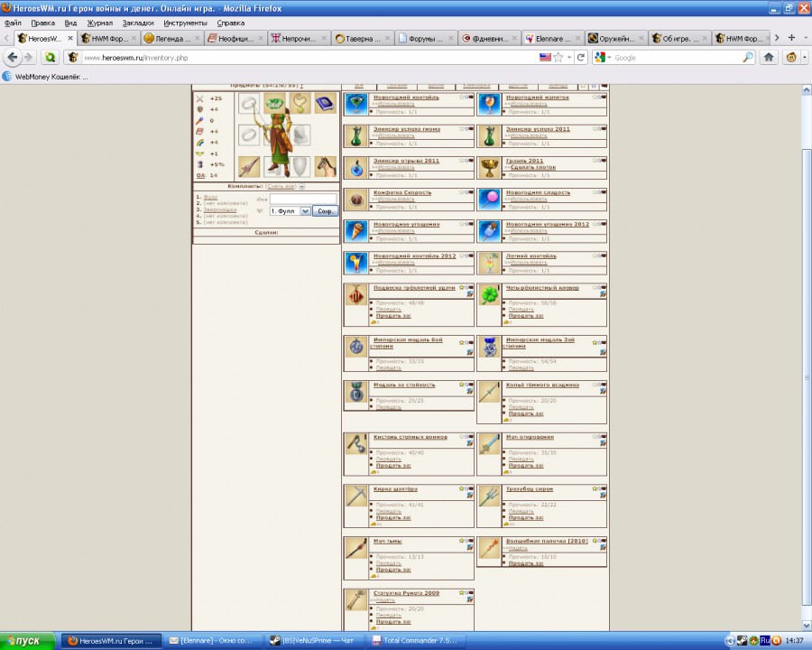Toggle favorite star for Трезубец сирен
Viewport: 812px width, 650px height.
[595, 488]
